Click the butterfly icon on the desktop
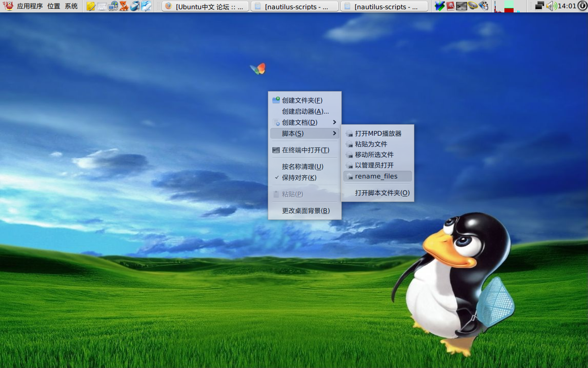The height and width of the screenshot is (368, 588). coord(258,69)
